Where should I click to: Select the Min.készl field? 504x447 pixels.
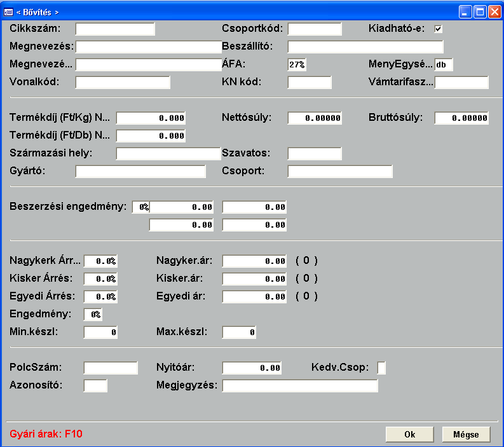click(x=100, y=332)
